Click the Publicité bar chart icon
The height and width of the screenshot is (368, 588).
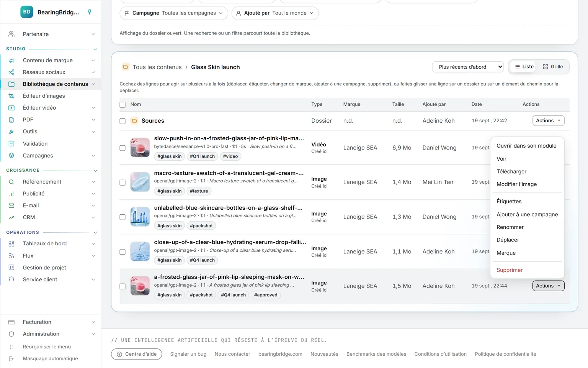[x=11, y=194]
